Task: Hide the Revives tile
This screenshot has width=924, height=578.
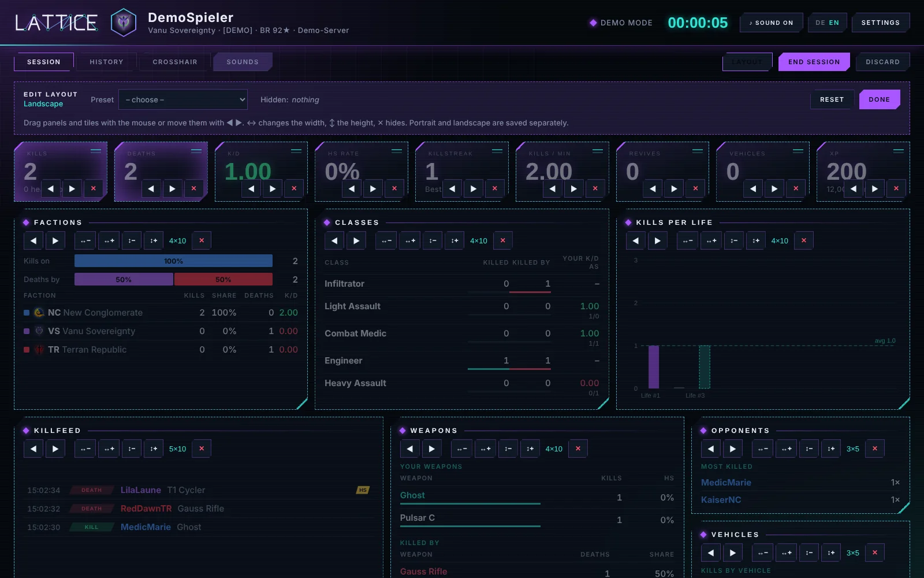Action: click(695, 188)
